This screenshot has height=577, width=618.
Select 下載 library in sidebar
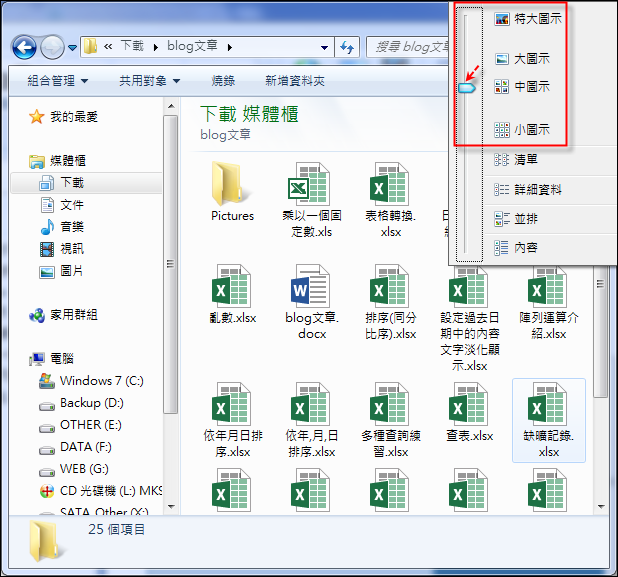tap(62, 183)
